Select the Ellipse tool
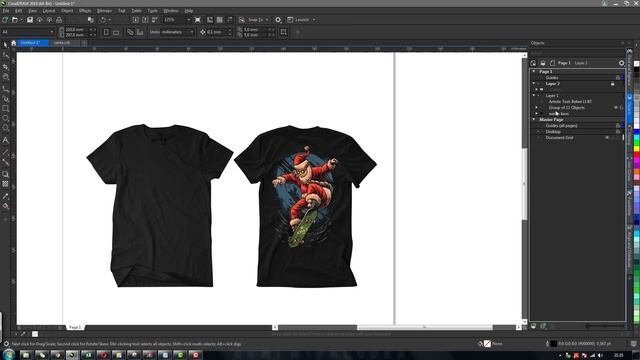Image resolution: width=640 pixels, height=360 pixels. coord(5,118)
